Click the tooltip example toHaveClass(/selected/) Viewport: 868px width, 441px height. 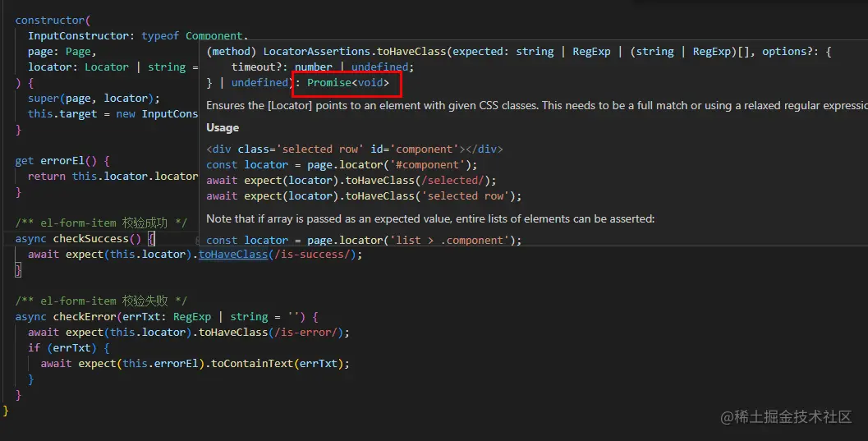click(351, 181)
